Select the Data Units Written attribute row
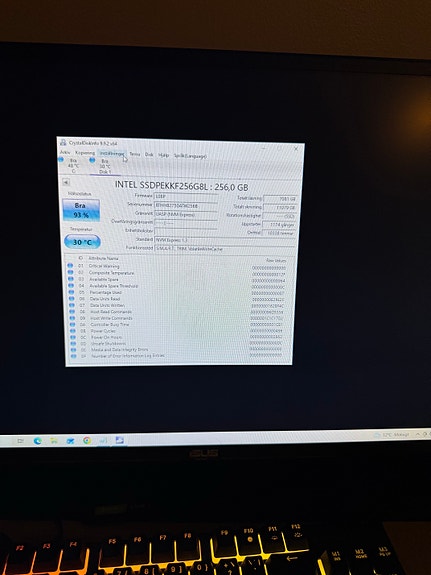The width and height of the screenshot is (431, 575). 177,305
